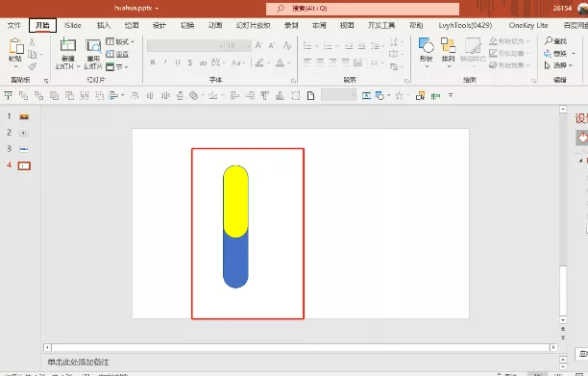The height and width of the screenshot is (376, 588).
Task: Click the text box icon in the quick access toolbar
Action: click(366, 96)
